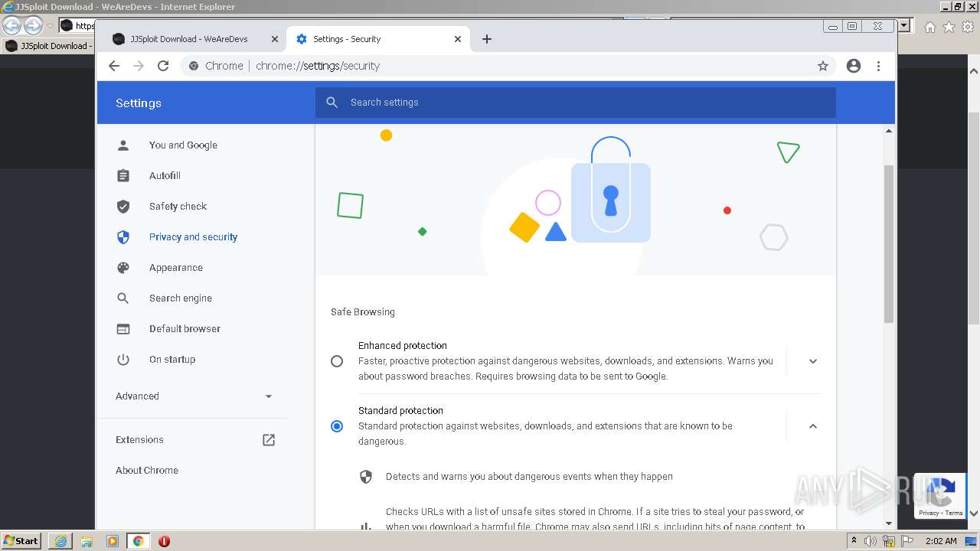Collapse Standard protection details chevron
The height and width of the screenshot is (551, 980).
813,426
